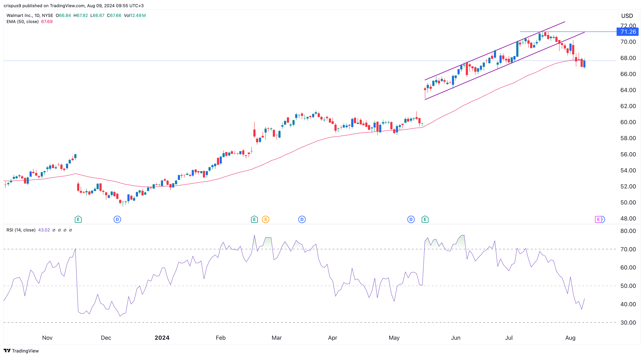This screenshot has width=644, height=357.
Task: Click the RSI value 43.02
Action: (x=44, y=230)
